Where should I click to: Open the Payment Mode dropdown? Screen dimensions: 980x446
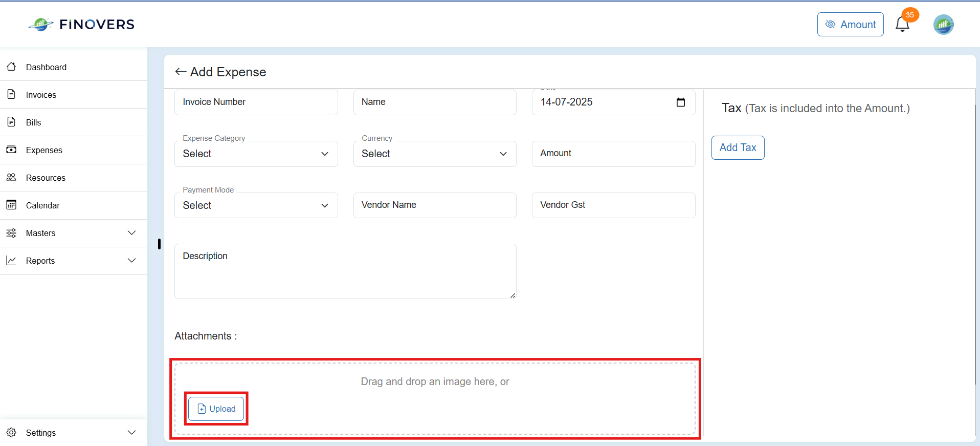point(256,205)
